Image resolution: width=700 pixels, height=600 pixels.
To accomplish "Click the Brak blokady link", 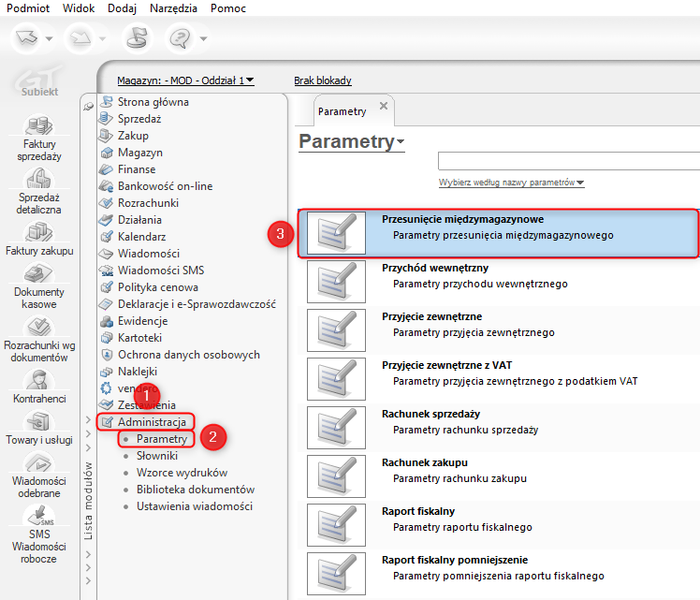I will 323,80.
